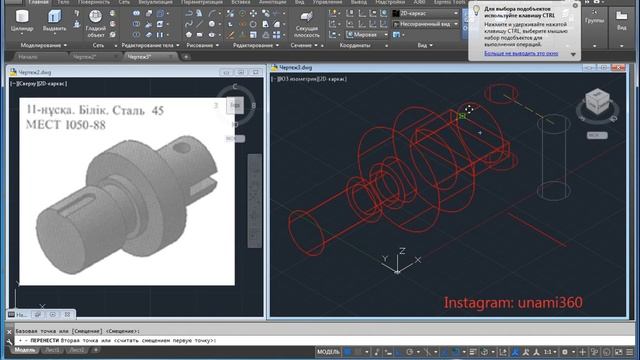Open the Лист1 layout tab

52,350
